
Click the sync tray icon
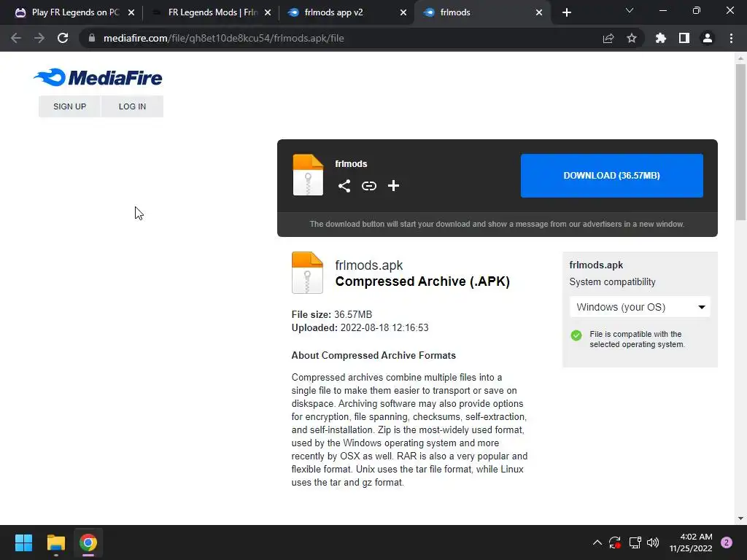click(614, 542)
